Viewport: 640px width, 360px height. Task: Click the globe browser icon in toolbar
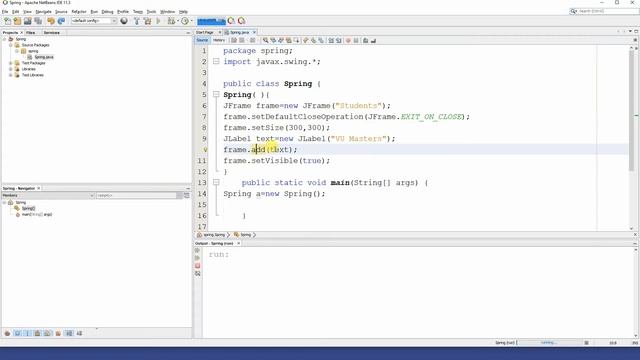coord(124,21)
